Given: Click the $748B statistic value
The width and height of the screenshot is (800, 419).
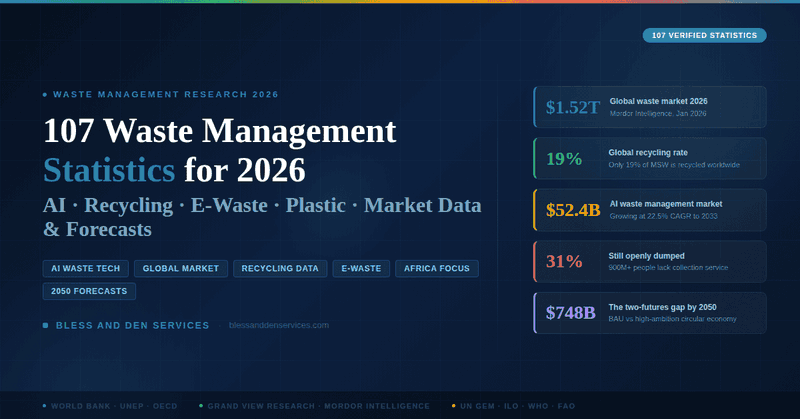Looking at the screenshot, I should click(570, 313).
